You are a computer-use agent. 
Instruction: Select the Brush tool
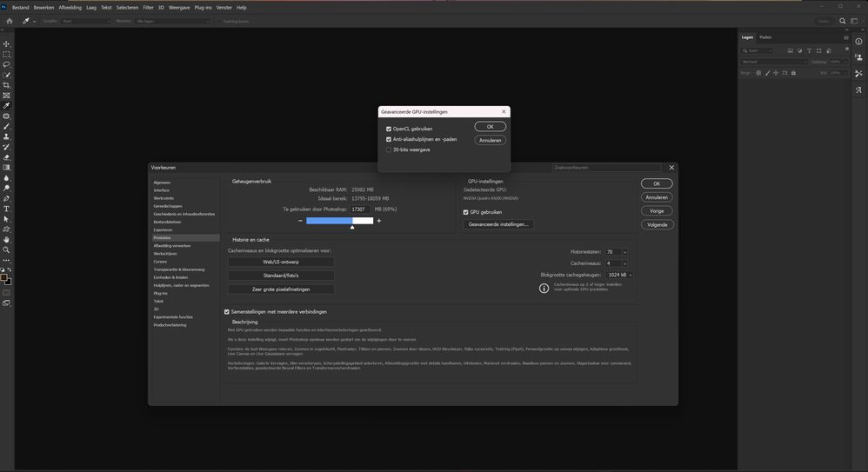click(6, 127)
